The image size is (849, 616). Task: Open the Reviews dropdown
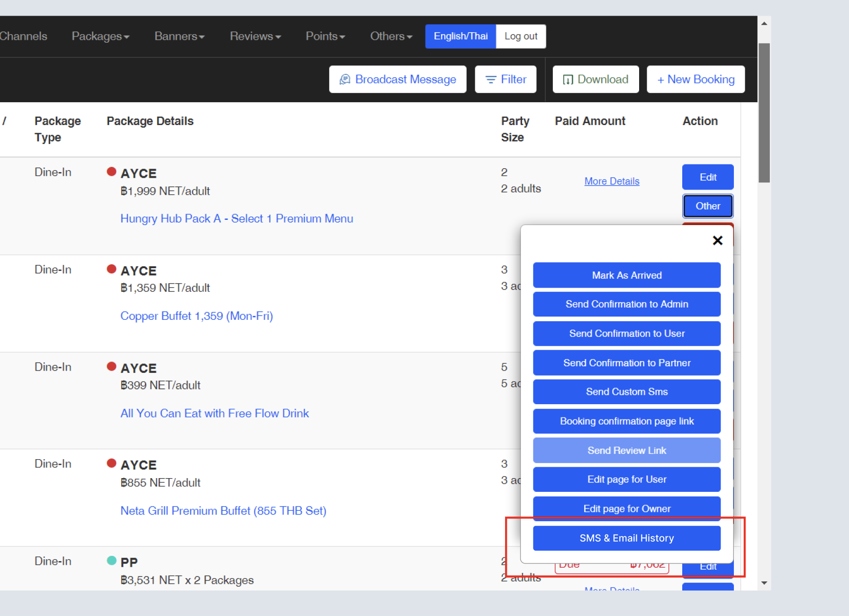coord(255,36)
